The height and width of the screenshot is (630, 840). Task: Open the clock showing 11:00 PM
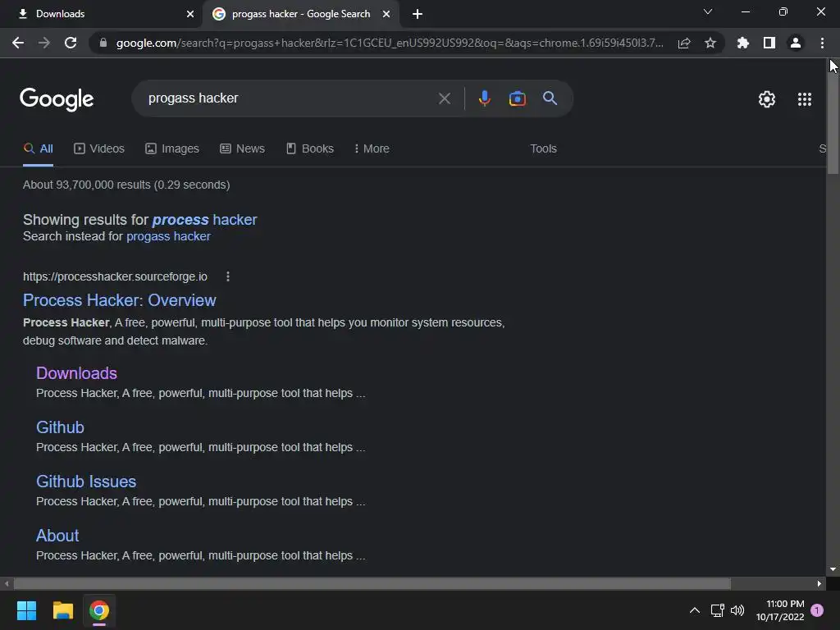click(x=780, y=610)
